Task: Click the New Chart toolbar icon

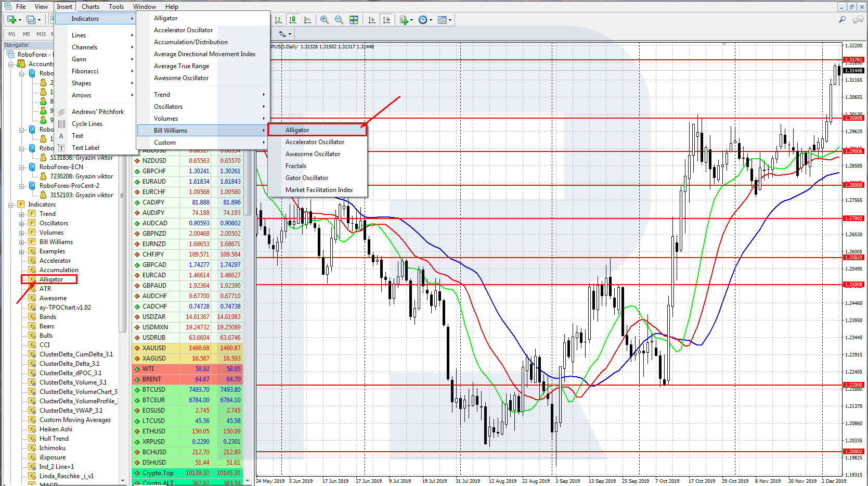Action: point(11,20)
